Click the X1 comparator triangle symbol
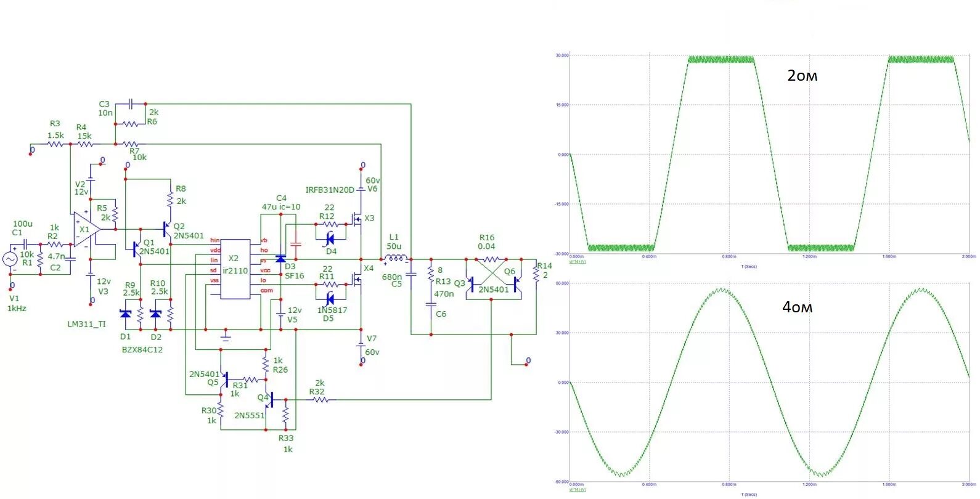This screenshot has width=980, height=499. (x=86, y=230)
